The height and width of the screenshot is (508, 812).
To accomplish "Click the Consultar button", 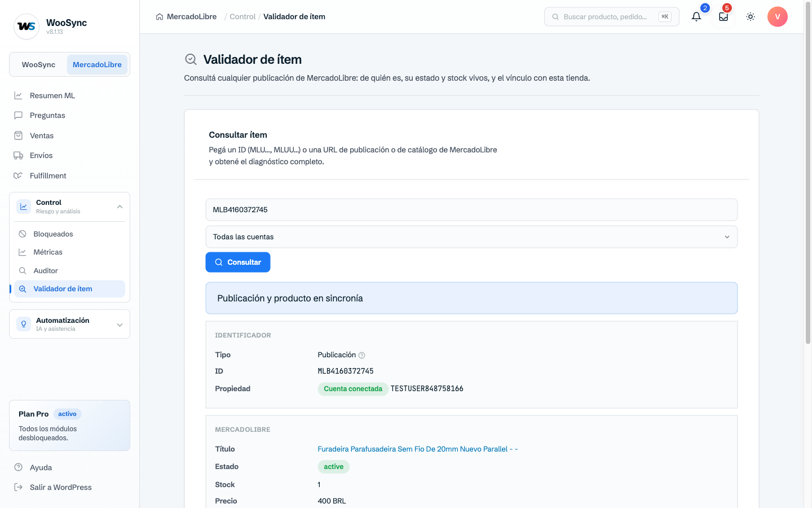I will point(238,262).
